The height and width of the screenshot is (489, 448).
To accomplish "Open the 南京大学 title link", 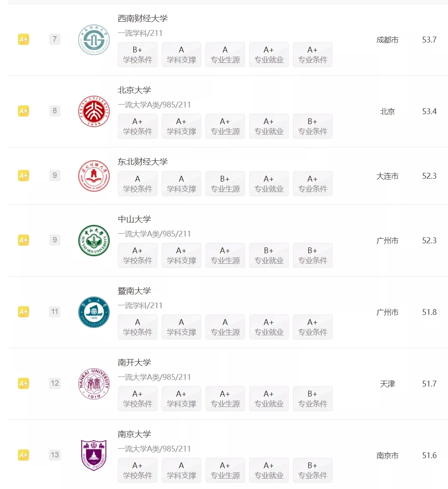I will (x=135, y=434).
